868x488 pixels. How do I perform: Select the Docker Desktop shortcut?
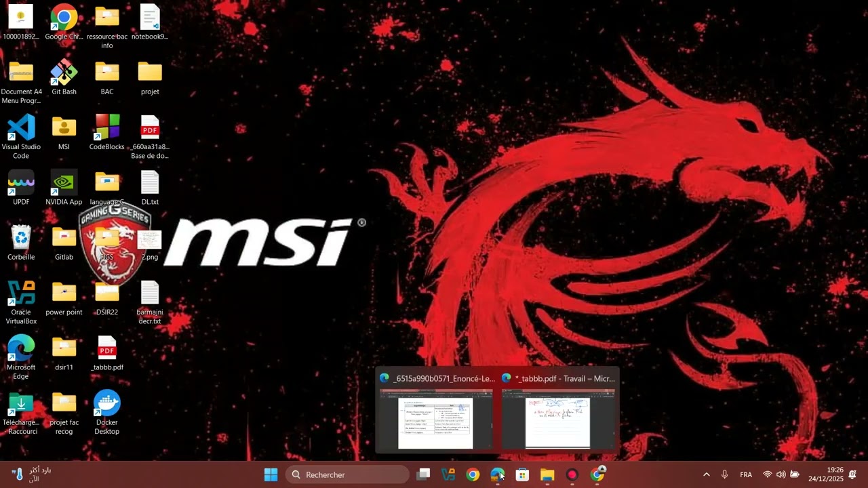(x=107, y=412)
